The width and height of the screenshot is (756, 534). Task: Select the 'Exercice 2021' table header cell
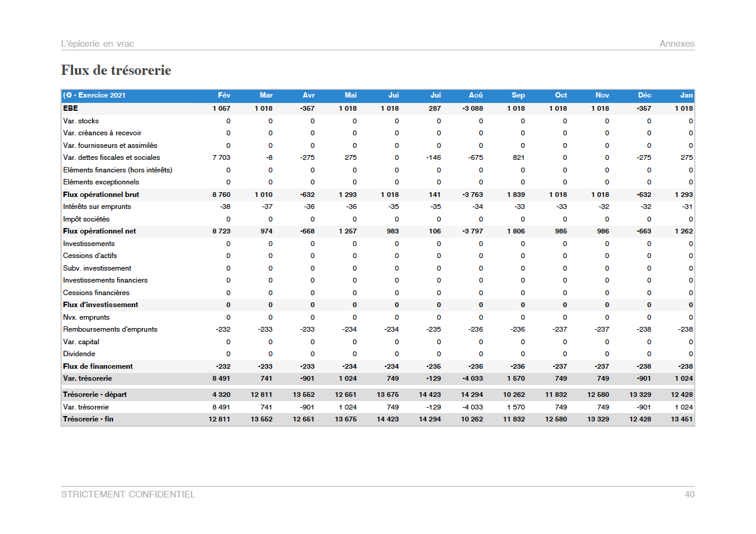click(x=95, y=95)
